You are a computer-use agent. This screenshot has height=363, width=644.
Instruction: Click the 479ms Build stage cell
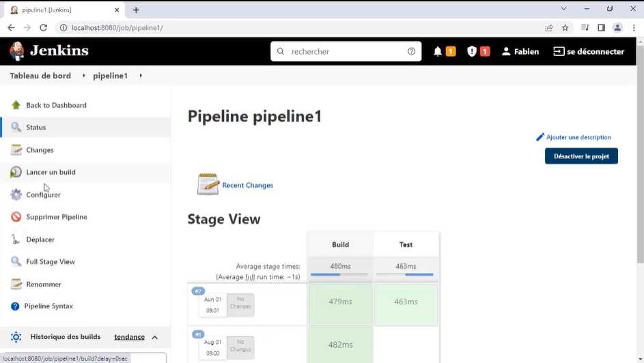[x=340, y=304]
